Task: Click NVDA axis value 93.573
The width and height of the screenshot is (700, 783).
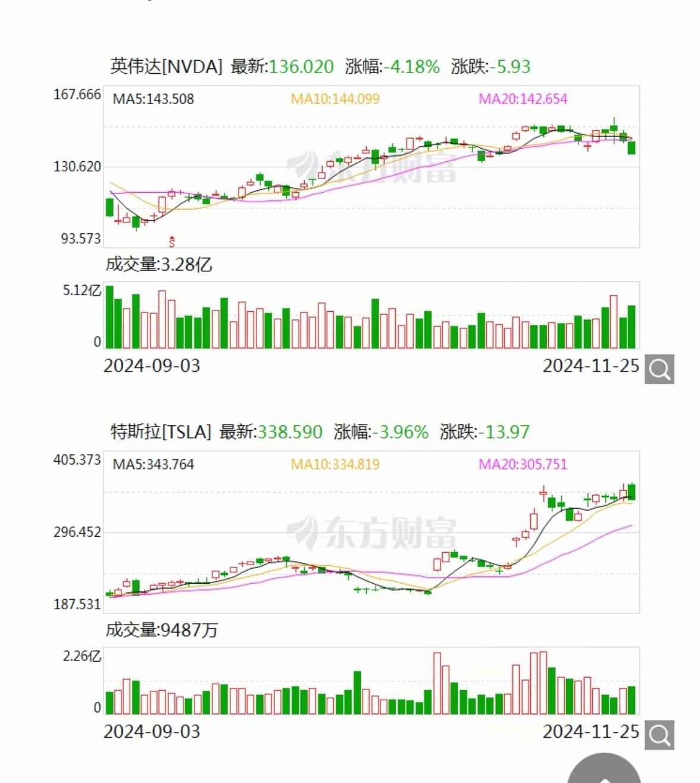Action: [x=81, y=239]
